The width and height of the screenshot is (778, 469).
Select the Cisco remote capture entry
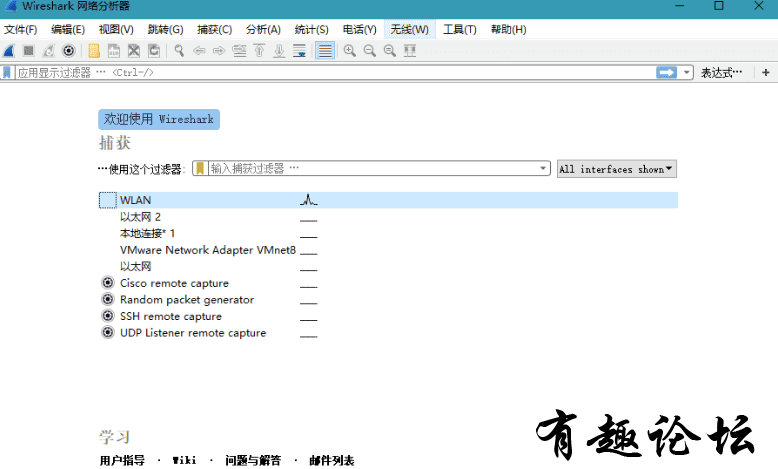pos(174,283)
